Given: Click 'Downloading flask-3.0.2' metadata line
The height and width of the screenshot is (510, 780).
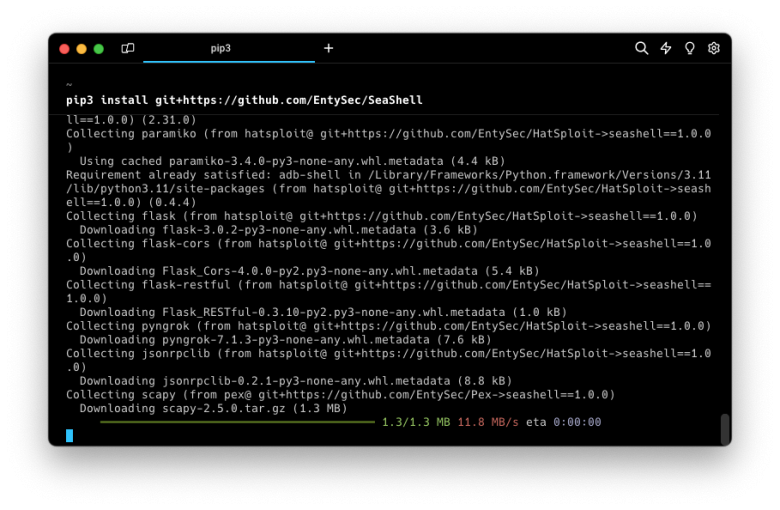Looking at the screenshot, I should 279,230.
